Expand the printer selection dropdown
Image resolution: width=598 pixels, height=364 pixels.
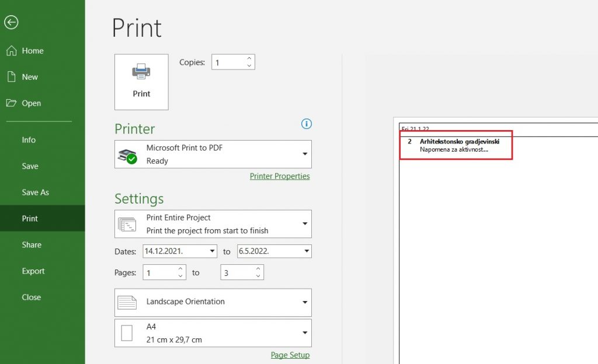(x=305, y=154)
